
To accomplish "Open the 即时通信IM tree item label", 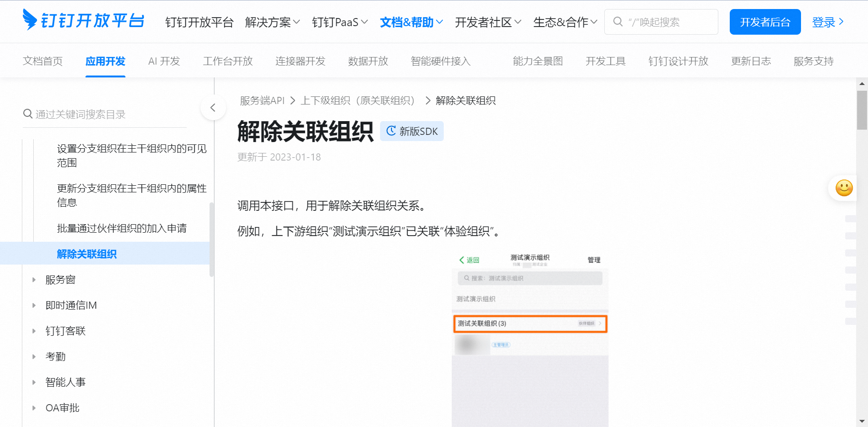I will (x=71, y=305).
